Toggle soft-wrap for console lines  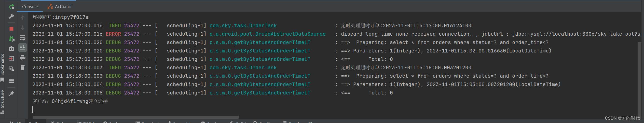(23, 38)
